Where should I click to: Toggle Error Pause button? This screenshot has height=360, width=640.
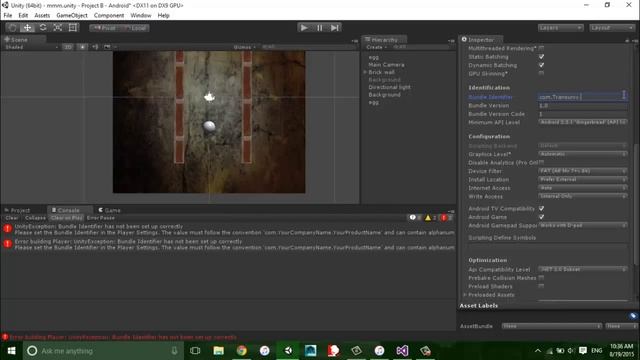[x=101, y=218]
